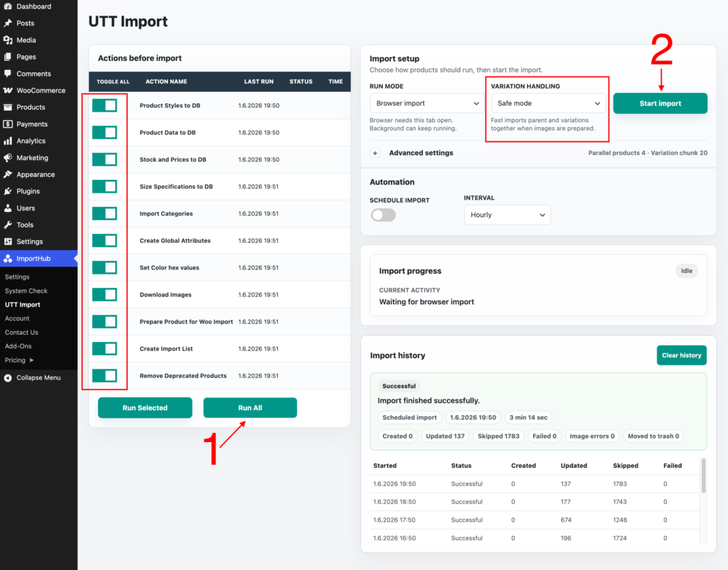Toggle Remove Deprecated Products switch
This screenshot has height=570, width=728.
(105, 375)
